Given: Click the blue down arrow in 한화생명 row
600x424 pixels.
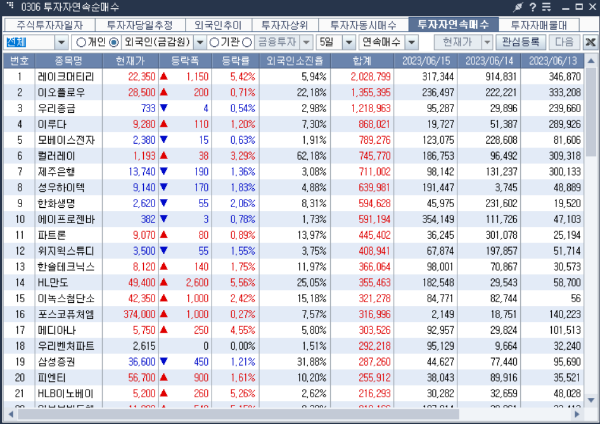Looking at the screenshot, I should [x=164, y=203].
